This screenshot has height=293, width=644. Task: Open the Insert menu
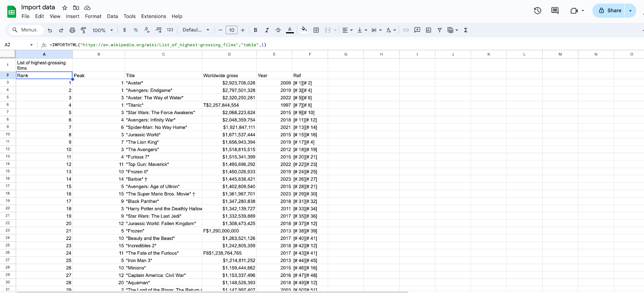click(x=73, y=16)
